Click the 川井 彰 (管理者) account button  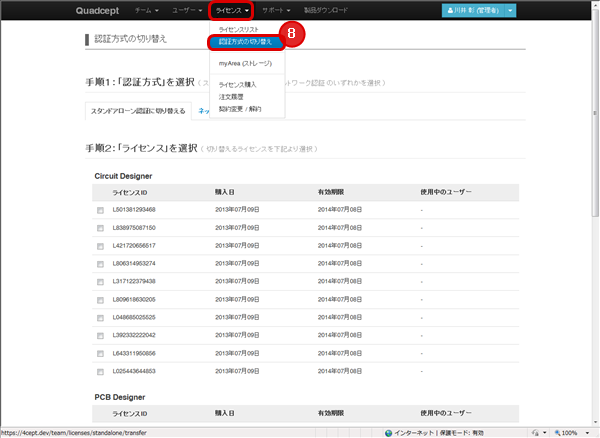(474, 11)
